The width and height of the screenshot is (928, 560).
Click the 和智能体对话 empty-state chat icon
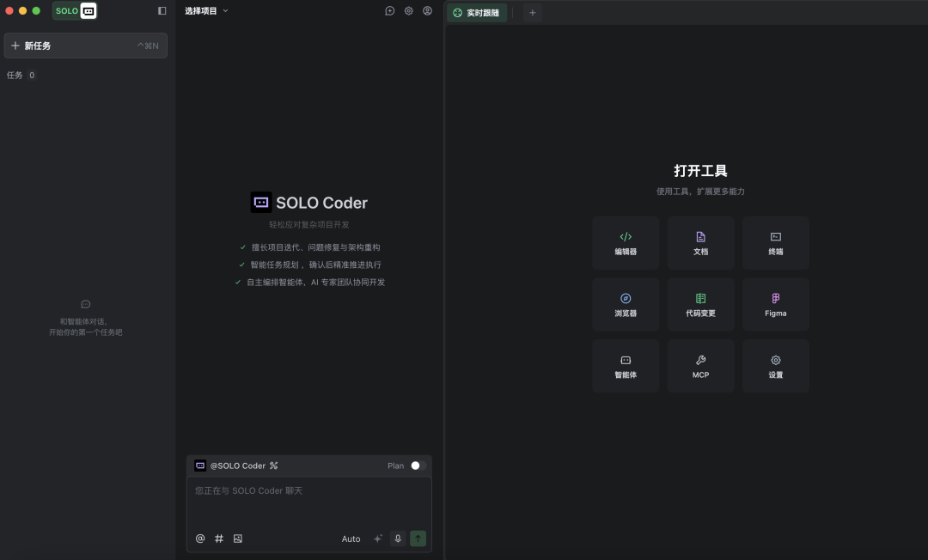pos(86,304)
